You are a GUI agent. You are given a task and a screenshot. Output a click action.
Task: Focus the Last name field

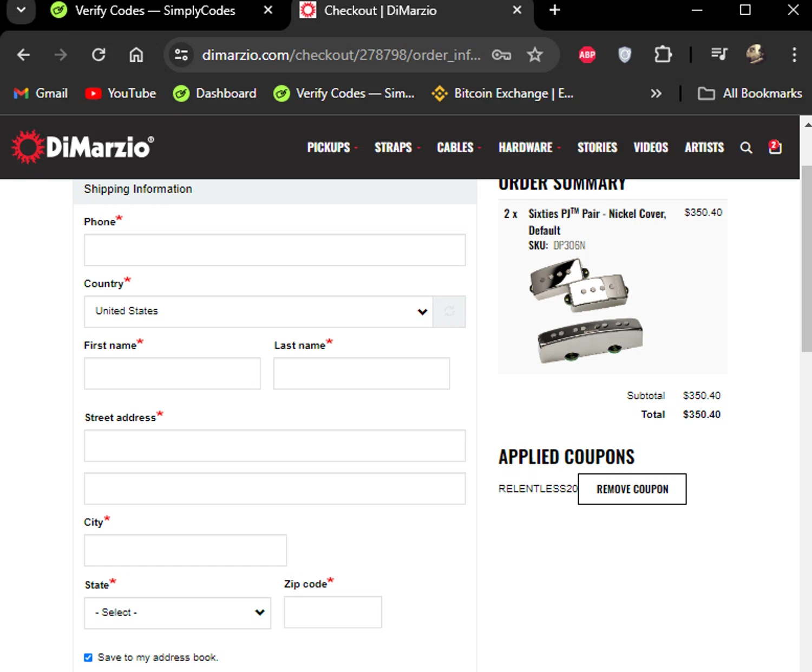coord(362,373)
